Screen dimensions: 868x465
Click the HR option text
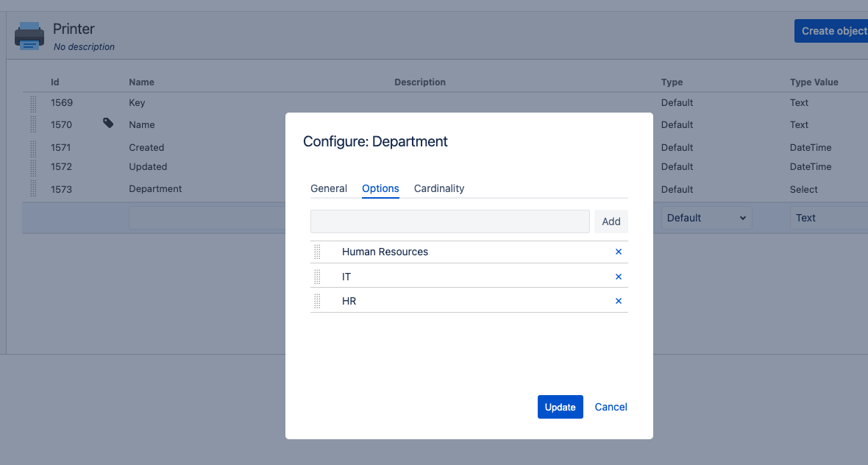tap(349, 301)
